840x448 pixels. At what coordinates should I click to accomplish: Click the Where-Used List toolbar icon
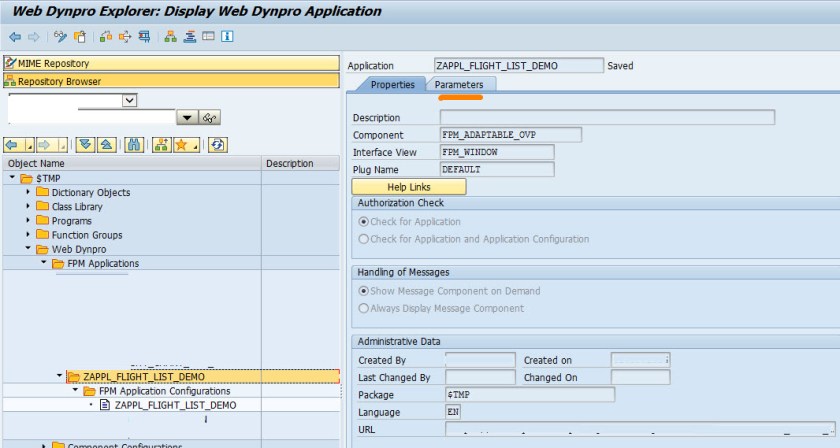pyautogui.click(x=125, y=37)
